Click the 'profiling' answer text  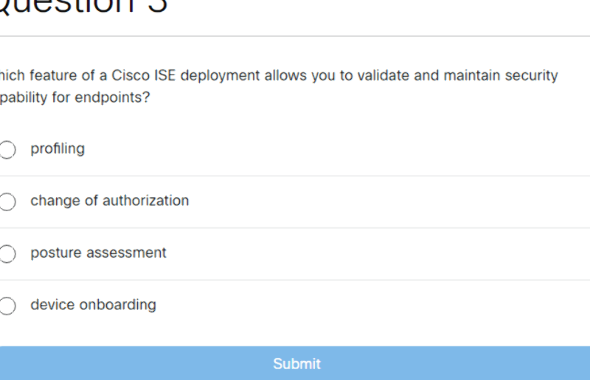[58, 149]
